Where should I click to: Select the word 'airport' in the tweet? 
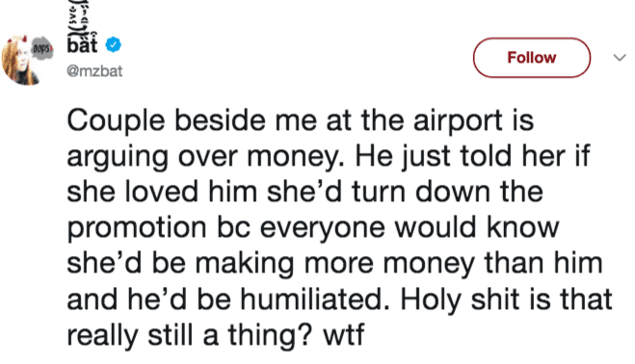point(458,121)
